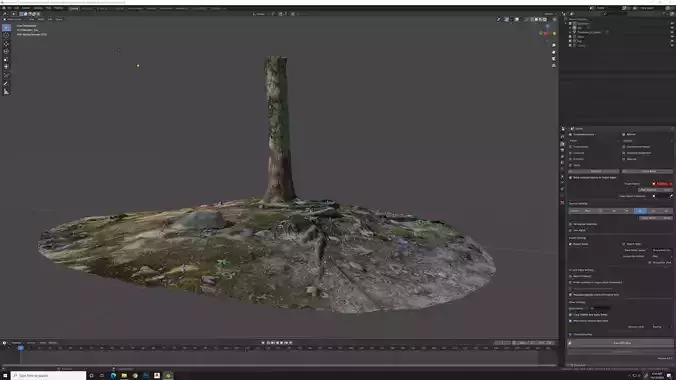
Task: Uncheck hide source objects after bake
Action: [x=570, y=321]
